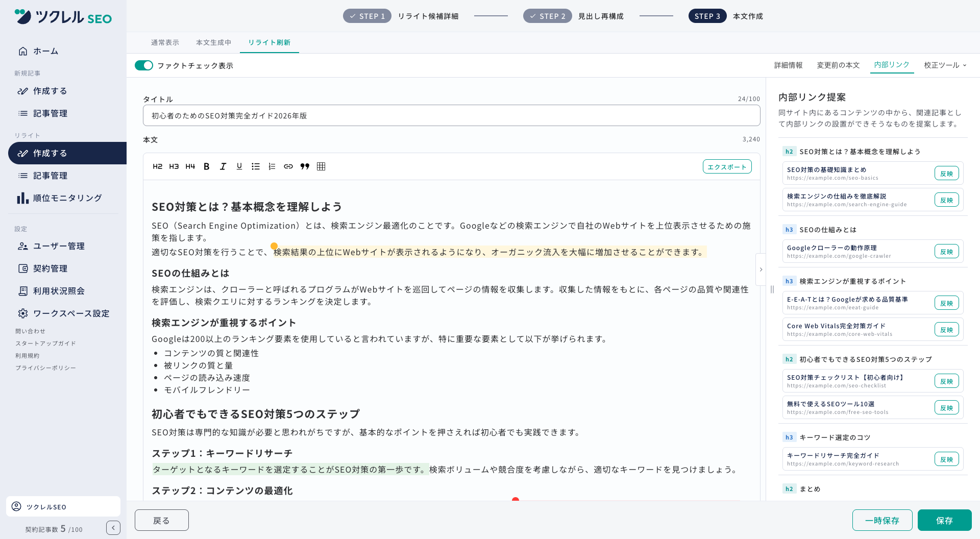Select 作成する under リライト
The width and height of the screenshot is (980, 539).
point(67,153)
